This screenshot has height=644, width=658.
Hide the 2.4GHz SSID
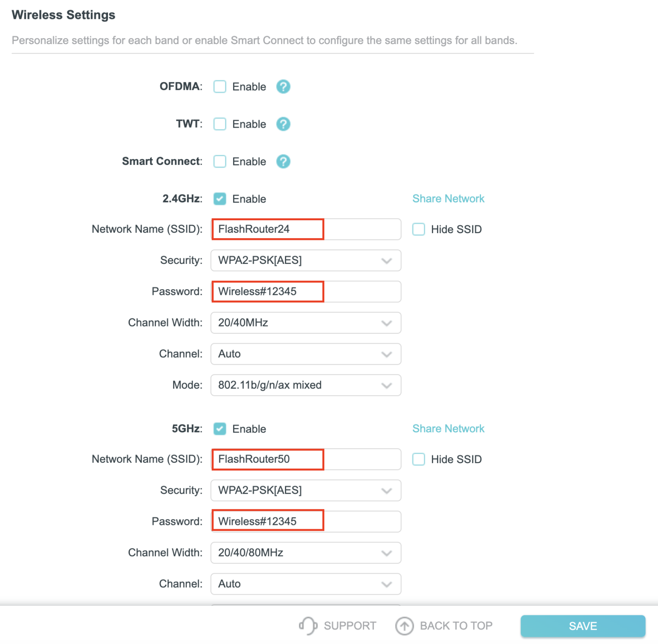418,229
